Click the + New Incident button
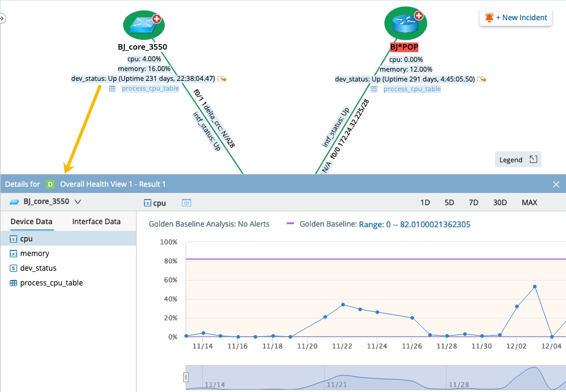The height and width of the screenshot is (392, 566). 515,17
